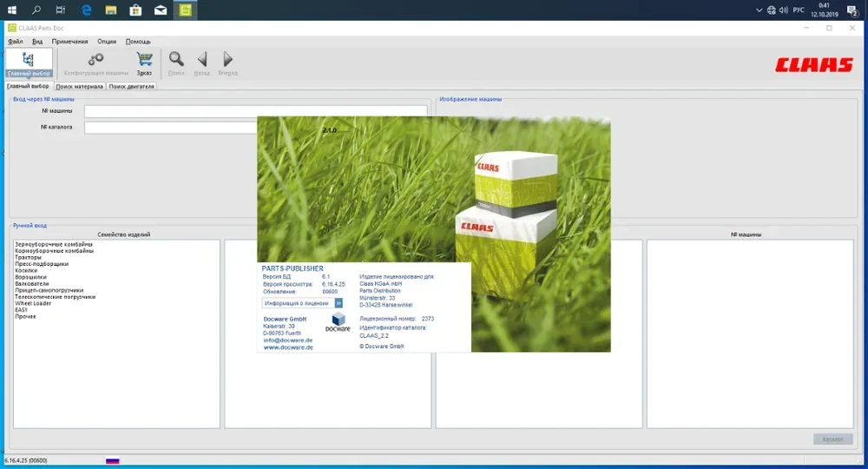Select Ворошилки in product family list
868x469 pixels.
pos(30,277)
